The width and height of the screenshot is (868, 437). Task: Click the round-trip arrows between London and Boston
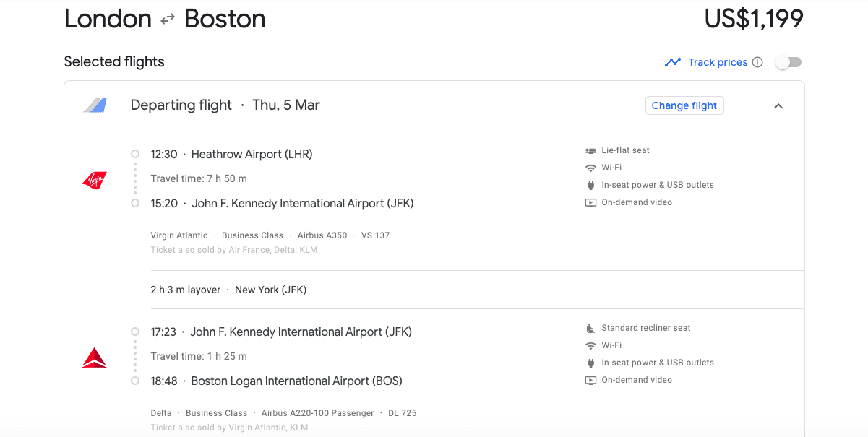[x=168, y=20]
